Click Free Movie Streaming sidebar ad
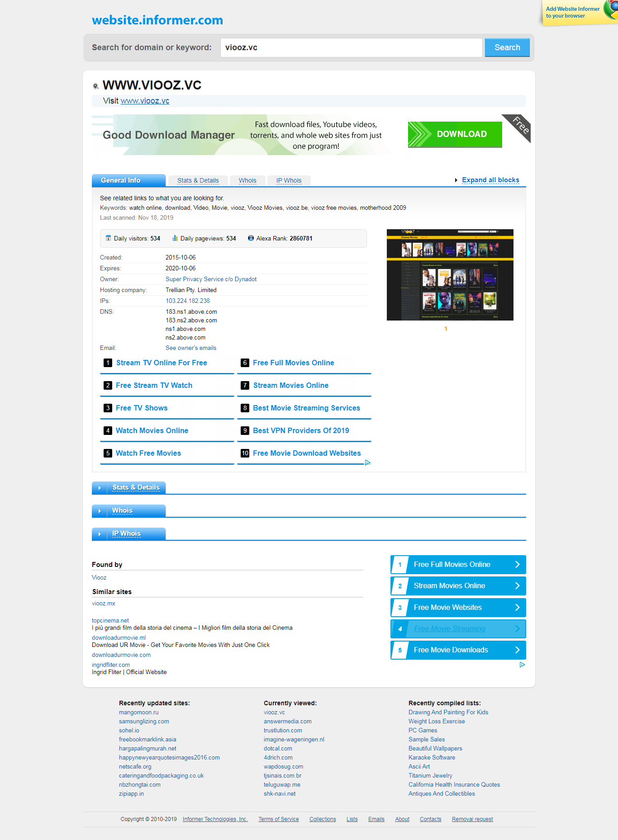Viewport: 618px width, 840px height. tap(458, 628)
